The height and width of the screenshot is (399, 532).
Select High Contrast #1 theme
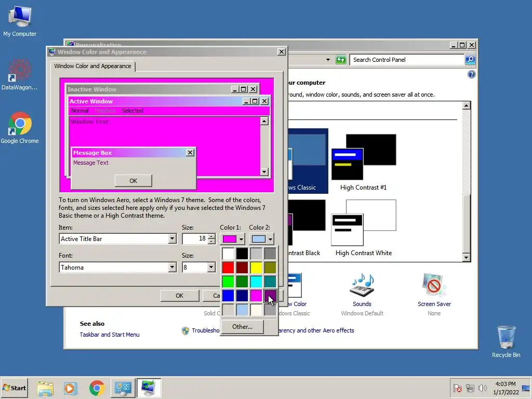363,162
